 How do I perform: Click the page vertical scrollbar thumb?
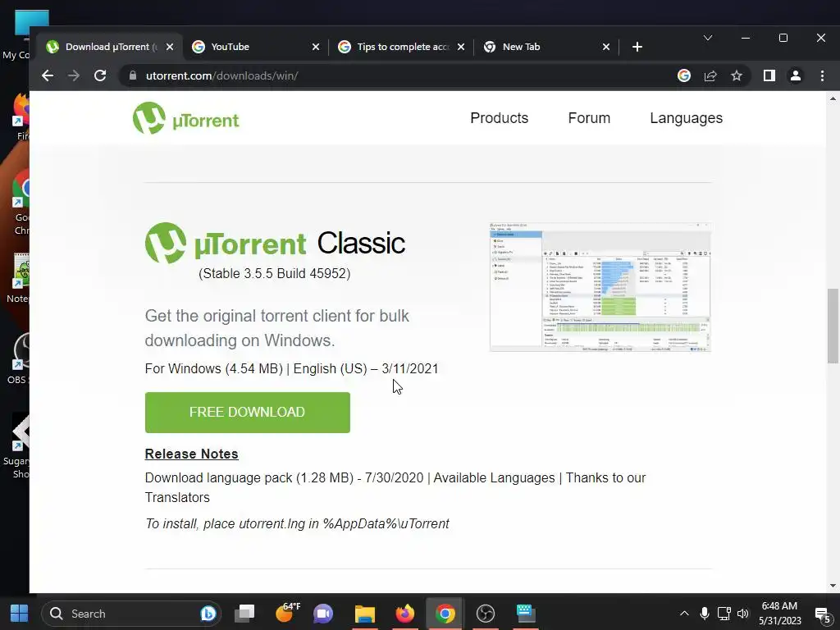pos(833,326)
